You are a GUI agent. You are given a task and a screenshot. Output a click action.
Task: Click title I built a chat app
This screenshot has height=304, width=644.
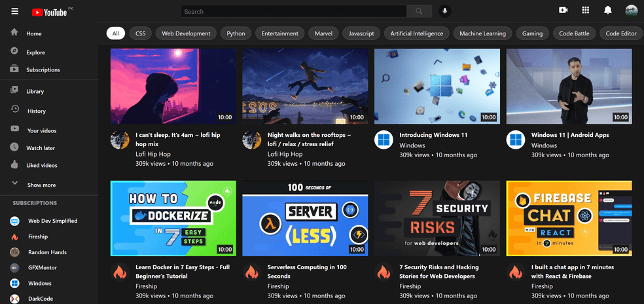[x=573, y=271]
